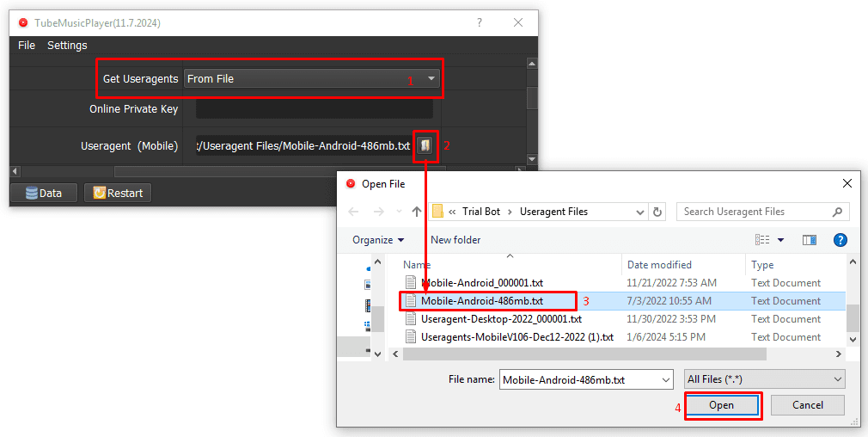Close the Open File dialog with X
The image size is (868, 437).
pos(847,183)
